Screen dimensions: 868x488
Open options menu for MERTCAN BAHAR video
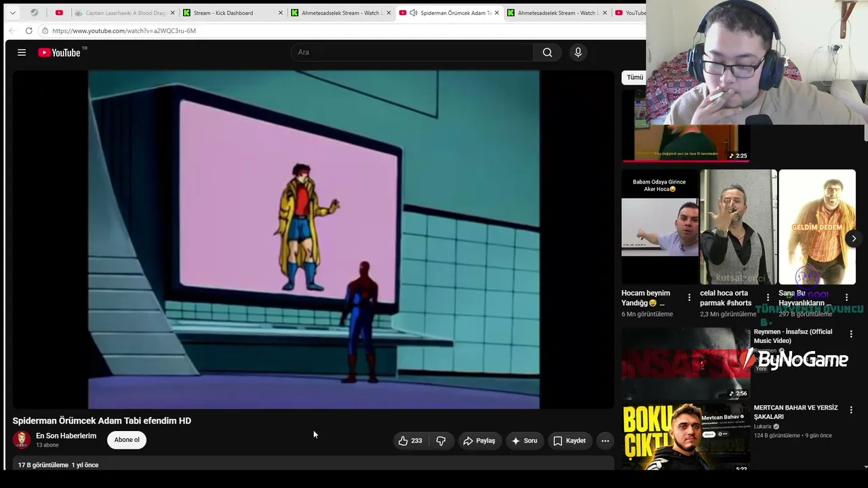pos(851,410)
